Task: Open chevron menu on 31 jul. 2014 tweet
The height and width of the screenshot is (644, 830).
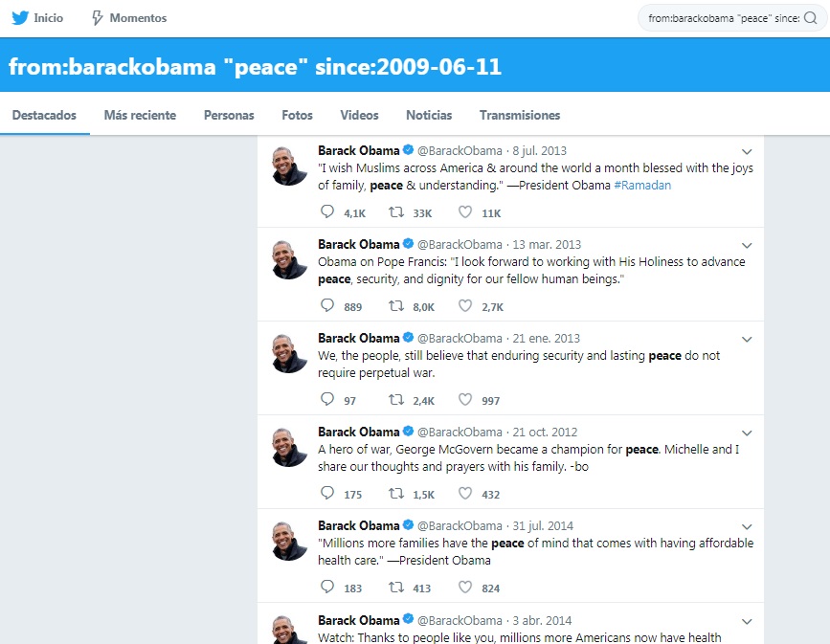Action: pos(747,527)
